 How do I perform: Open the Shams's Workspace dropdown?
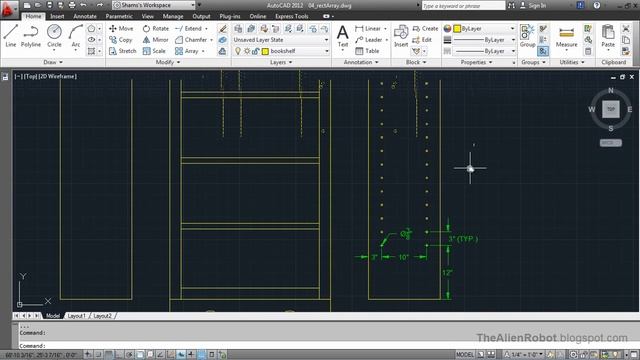[x=154, y=5]
